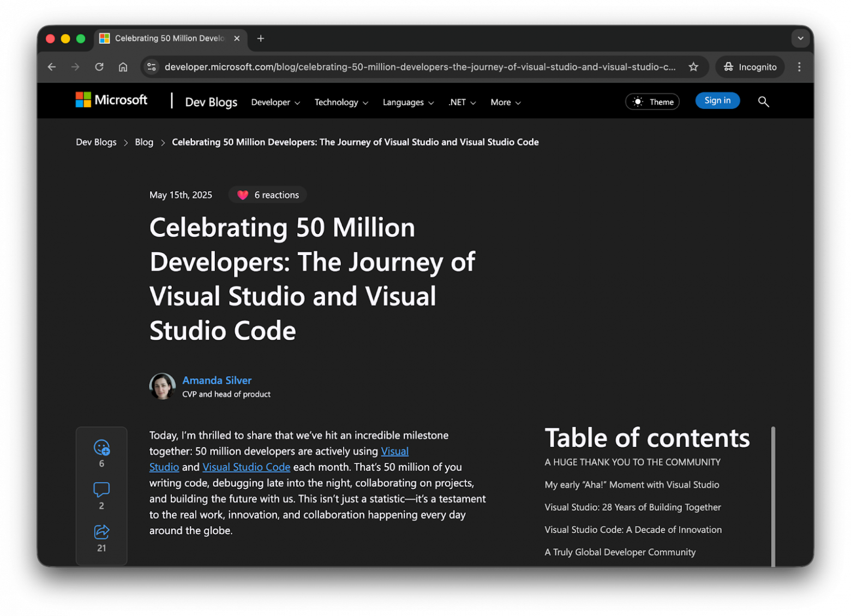Open the Amanda Silver author link
851x616 pixels.
click(x=217, y=381)
